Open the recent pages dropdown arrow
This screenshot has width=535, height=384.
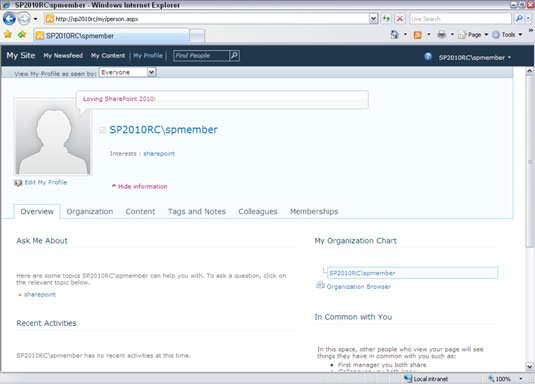coord(35,19)
